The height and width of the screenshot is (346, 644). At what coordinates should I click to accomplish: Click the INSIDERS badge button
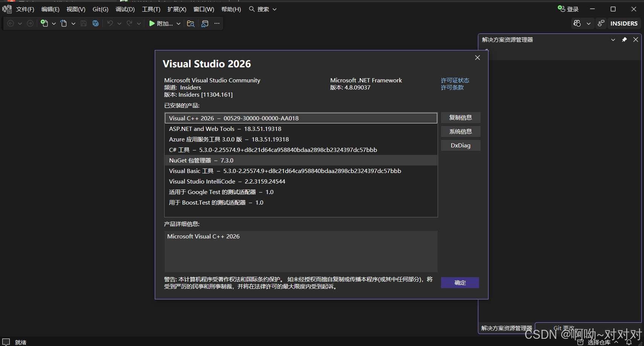pyautogui.click(x=624, y=23)
